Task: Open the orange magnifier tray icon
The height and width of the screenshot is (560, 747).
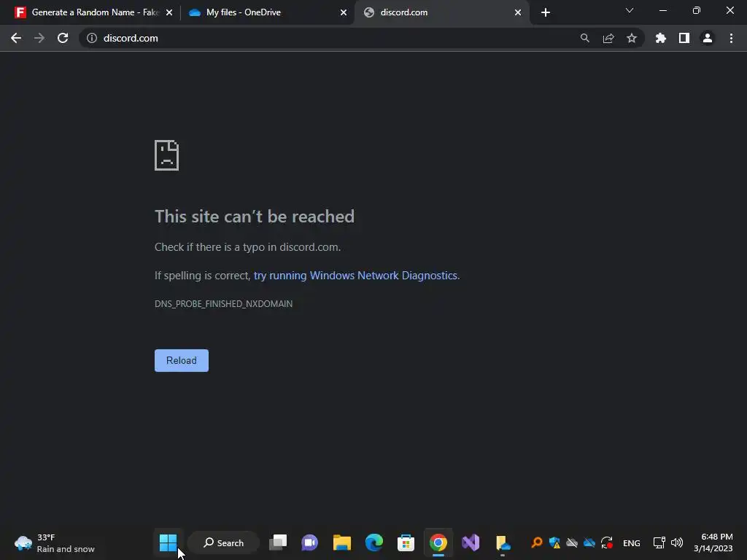Action: point(537,542)
